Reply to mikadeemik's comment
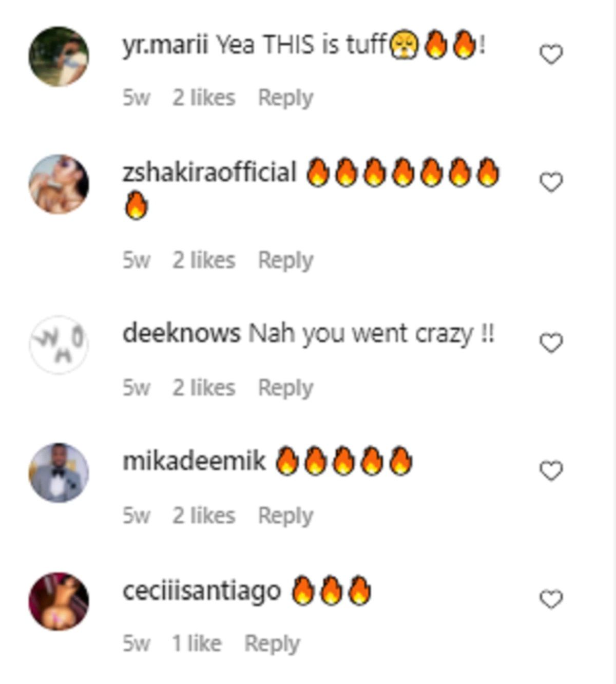The image size is (616, 684). click(285, 516)
